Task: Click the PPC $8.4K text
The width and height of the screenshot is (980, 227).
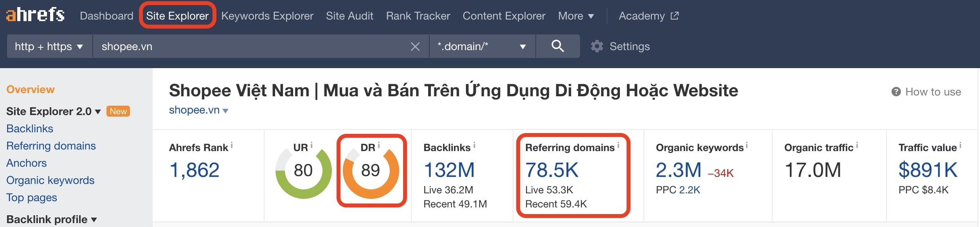Action: pyautogui.click(x=923, y=190)
